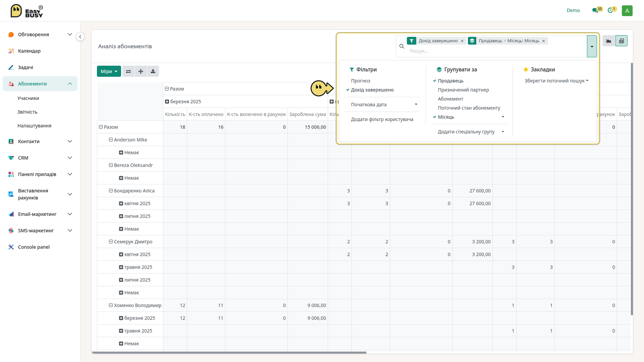Viewport: 644px width, 362px height.
Task: Click the expand all arrows icon
Action: click(141, 71)
